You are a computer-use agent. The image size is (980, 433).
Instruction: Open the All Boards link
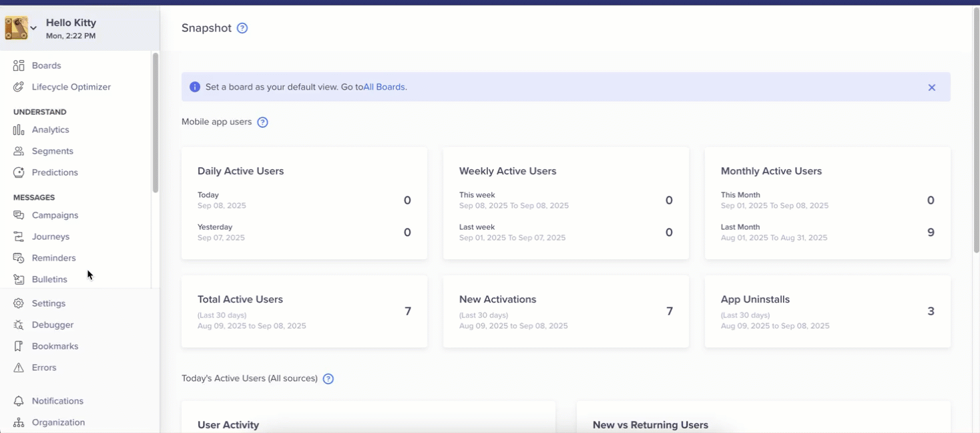click(x=384, y=87)
